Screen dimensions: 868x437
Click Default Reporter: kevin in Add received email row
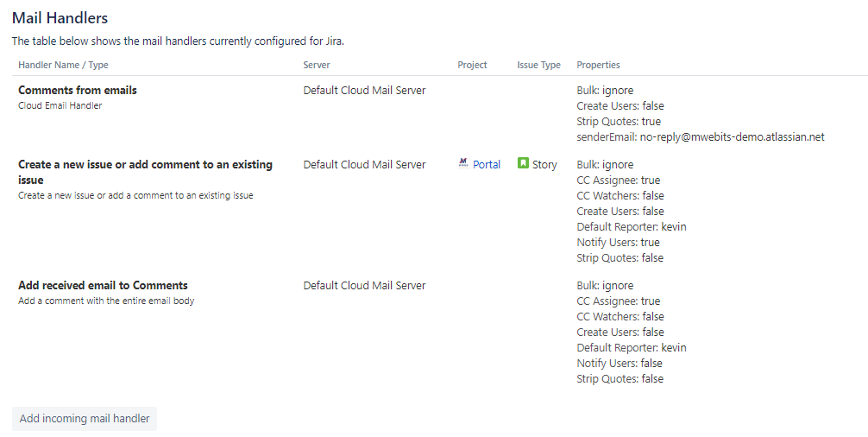click(632, 348)
